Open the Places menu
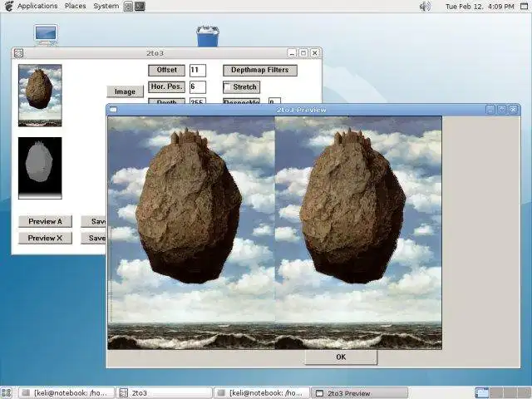Viewport: 532px width, 399px height. (x=75, y=6)
